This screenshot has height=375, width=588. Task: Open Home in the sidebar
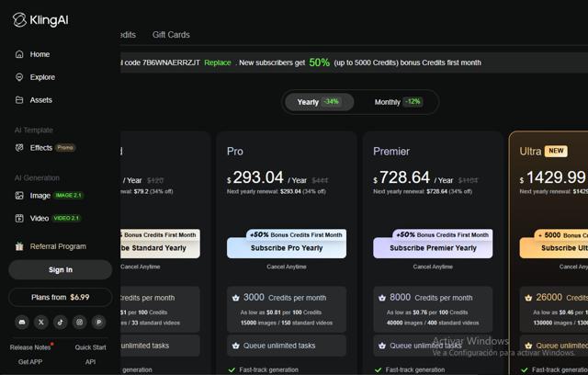[33, 54]
